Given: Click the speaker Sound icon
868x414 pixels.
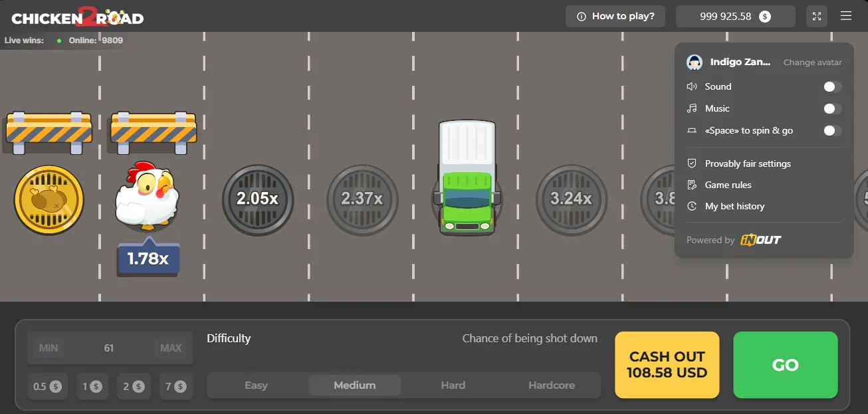Looking at the screenshot, I should (x=692, y=86).
